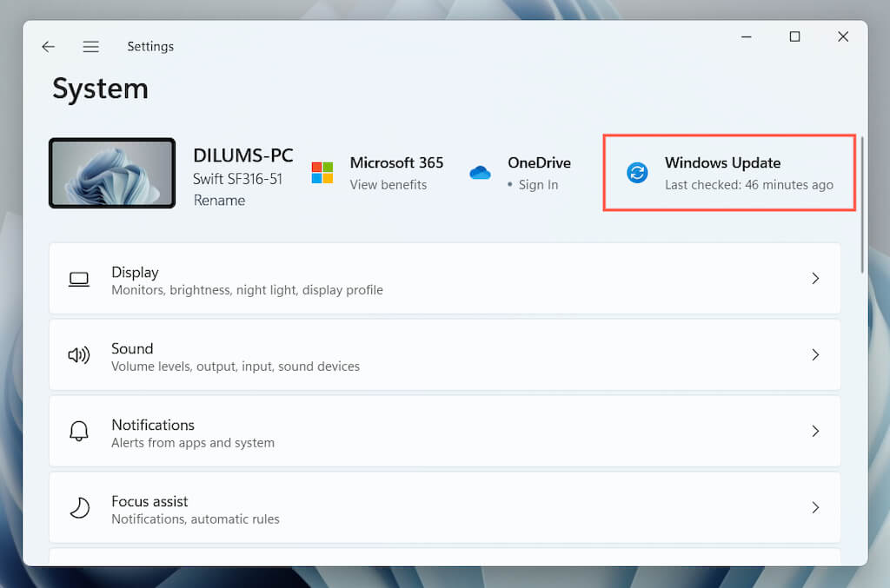Select the Settings menu label
Image resolution: width=890 pixels, height=588 pixels.
point(149,46)
